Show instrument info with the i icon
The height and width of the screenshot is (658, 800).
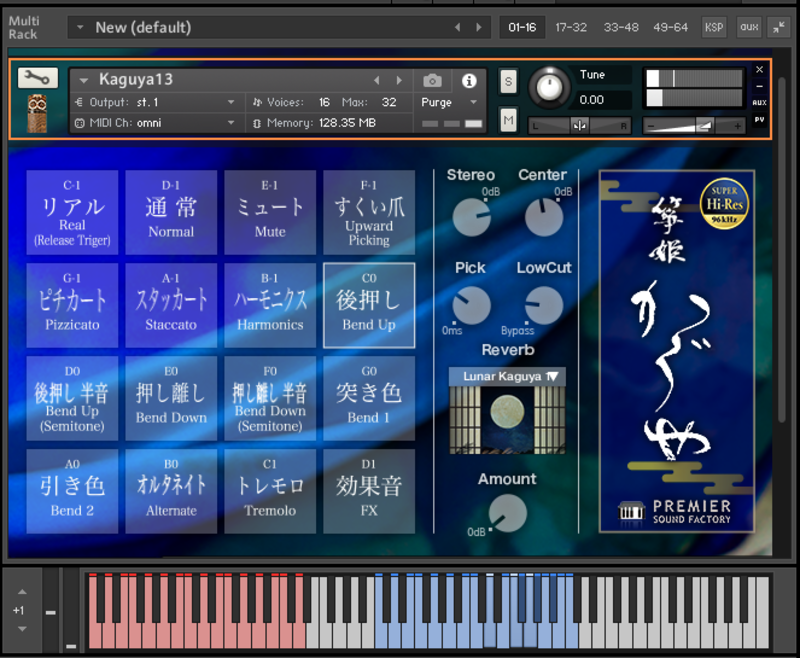coord(469,81)
